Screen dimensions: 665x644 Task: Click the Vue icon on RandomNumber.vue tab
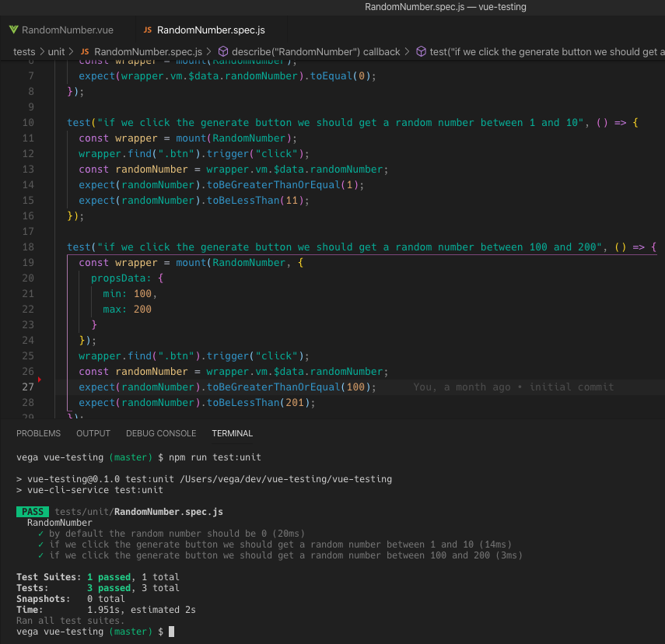[x=13, y=30]
